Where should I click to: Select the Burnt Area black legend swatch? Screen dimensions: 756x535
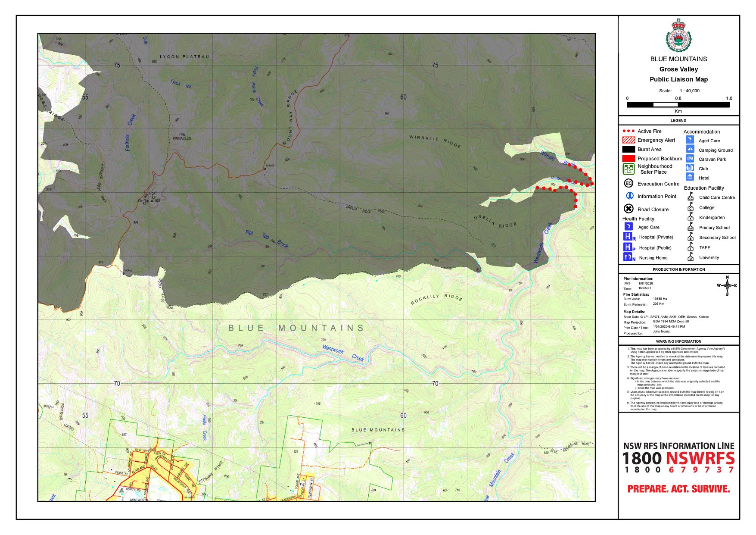(628, 149)
